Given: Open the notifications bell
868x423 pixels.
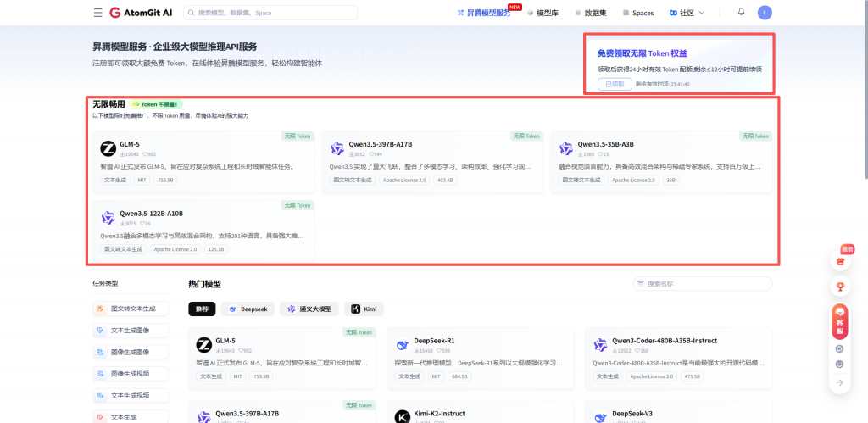Looking at the screenshot, I should (741, 12).
